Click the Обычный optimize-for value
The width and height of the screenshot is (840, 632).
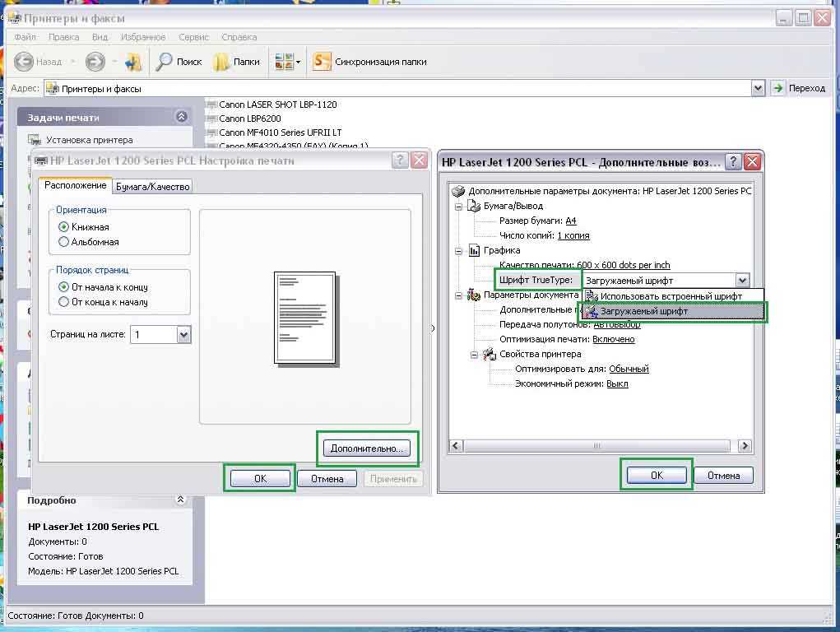(x=629, y=369)
